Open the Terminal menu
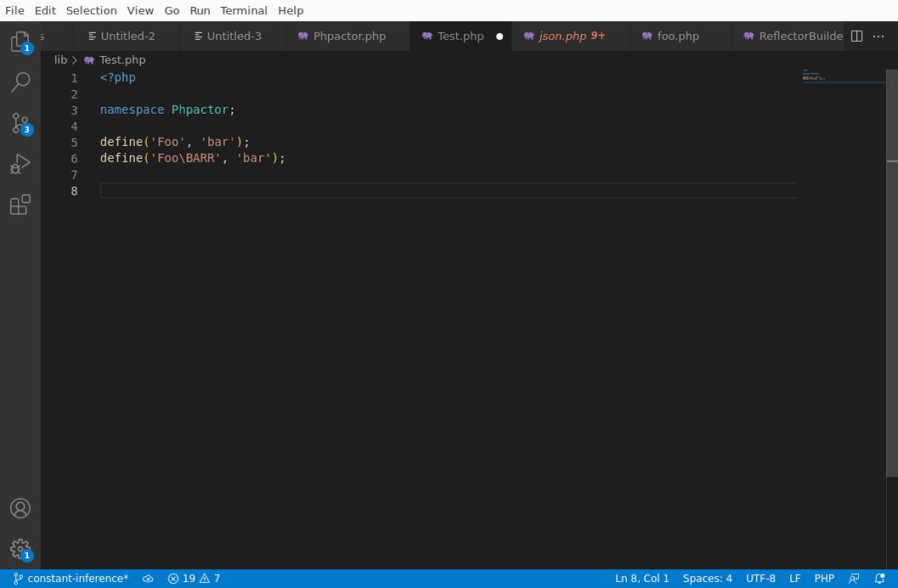This screenshot has height=588, width=898. click(x=244, y=10)
